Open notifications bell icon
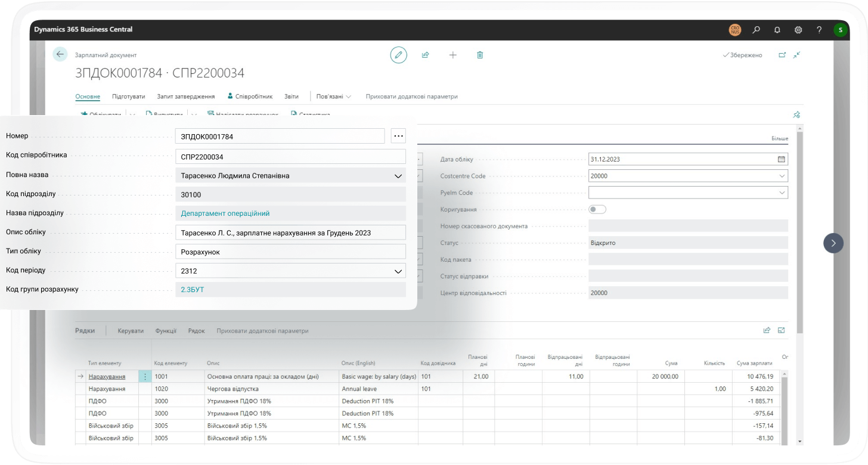 tap(777, 30)
